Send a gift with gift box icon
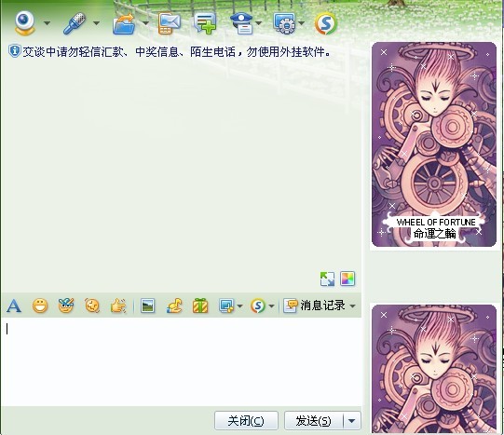The image size is (504, 435). click(x=200, y=306)
